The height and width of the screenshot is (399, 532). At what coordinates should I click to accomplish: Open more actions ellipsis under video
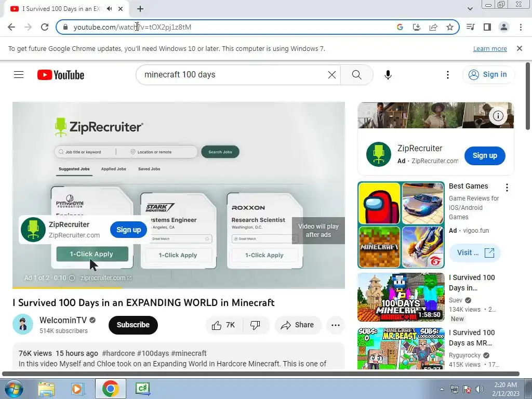coord(336,325)
